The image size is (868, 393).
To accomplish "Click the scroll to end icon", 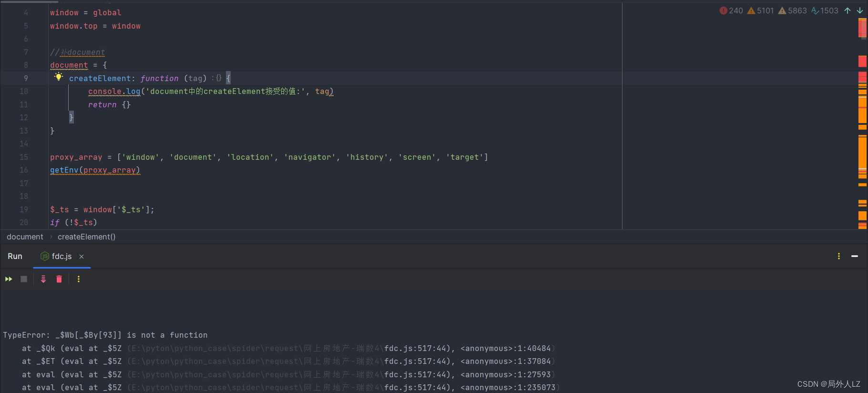I will [x=43, y=279].
